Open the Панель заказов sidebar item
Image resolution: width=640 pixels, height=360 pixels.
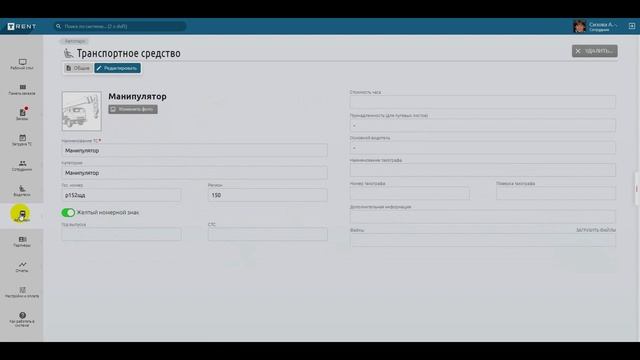22,89
